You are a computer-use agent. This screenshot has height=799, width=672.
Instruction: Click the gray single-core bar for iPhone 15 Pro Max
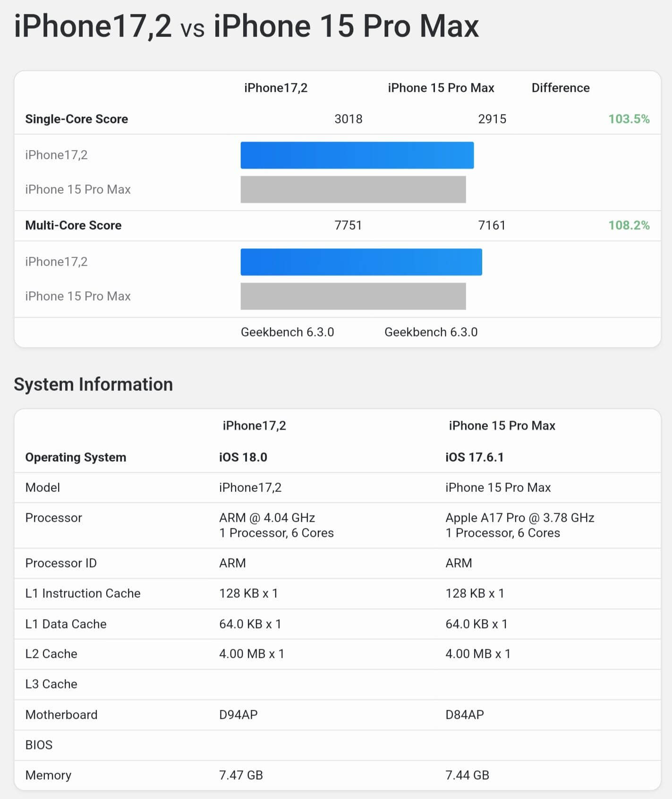coord(353,189)
